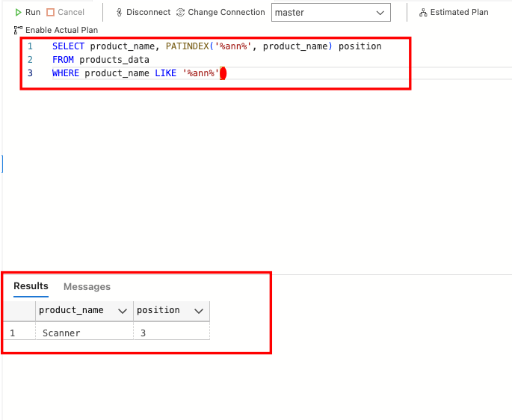Open the Change Connection dialog
Viewport: 512px width, 420px height.
tap(220, 12)
